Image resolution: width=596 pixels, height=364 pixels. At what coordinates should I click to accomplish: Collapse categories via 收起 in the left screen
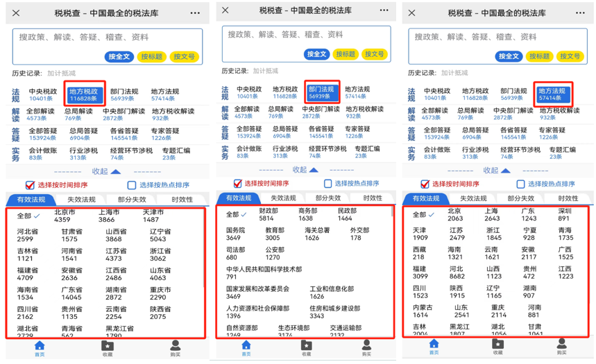click(106, 171)
